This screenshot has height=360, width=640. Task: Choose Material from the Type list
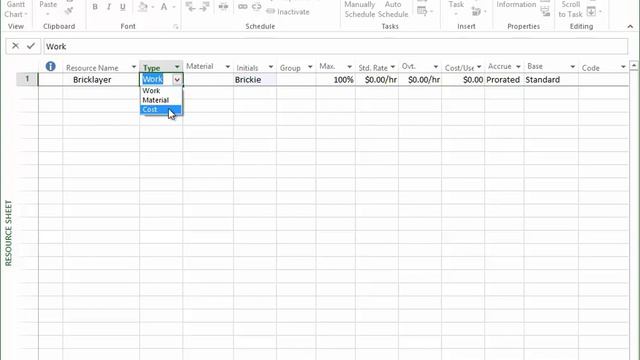coord(161,100)
